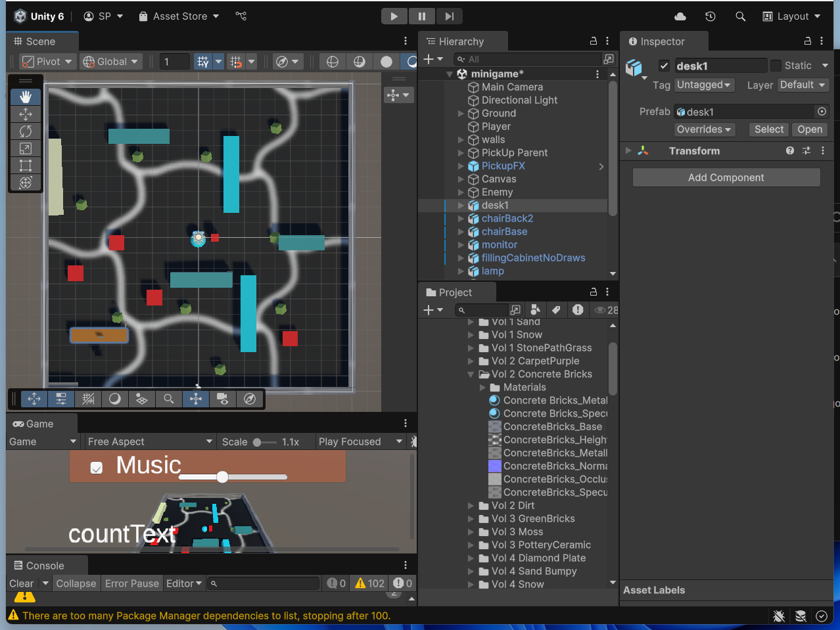The height and width of the screenshot is (630, 840).
Task: Select the Hand view tool
Action: pyautogui.click(x=26, y=97)
